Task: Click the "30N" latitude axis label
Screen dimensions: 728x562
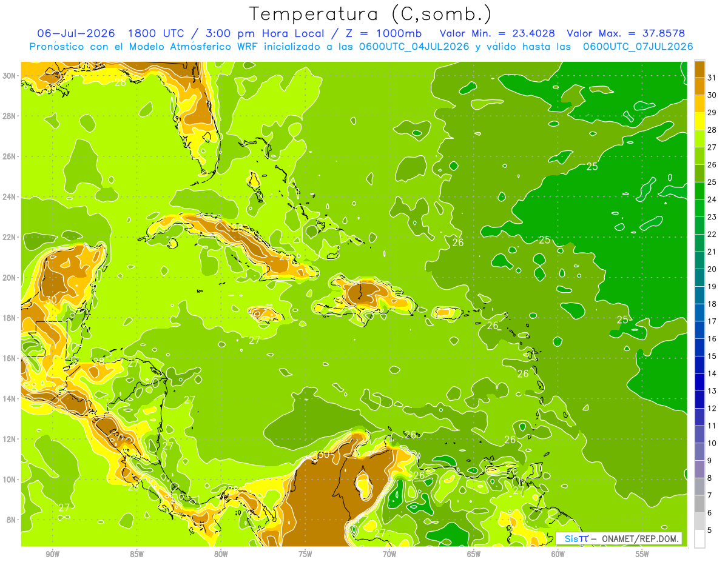Action: coord(9,76)
